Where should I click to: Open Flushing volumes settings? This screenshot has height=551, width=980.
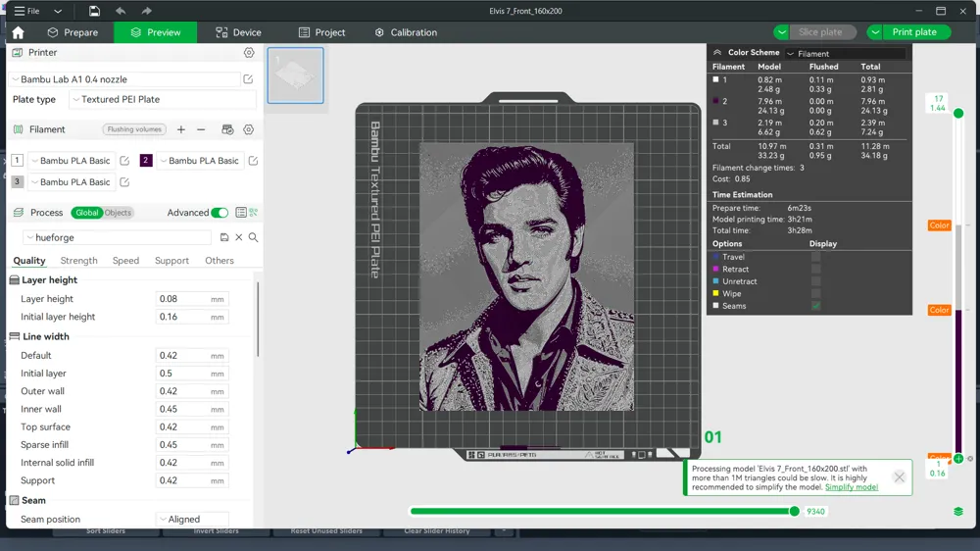[134, 129]
